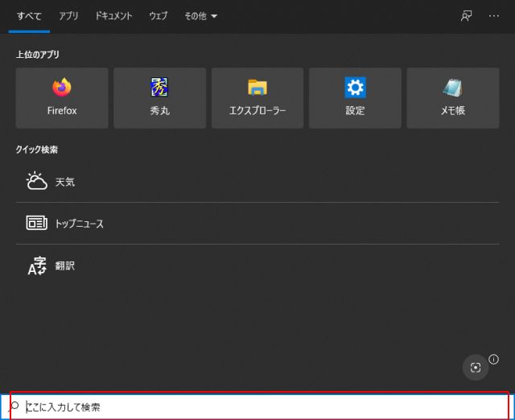Click the magnifier icon in search box
Image resolution: width=515 pixels, height=420 pixels.
(14, 407)
